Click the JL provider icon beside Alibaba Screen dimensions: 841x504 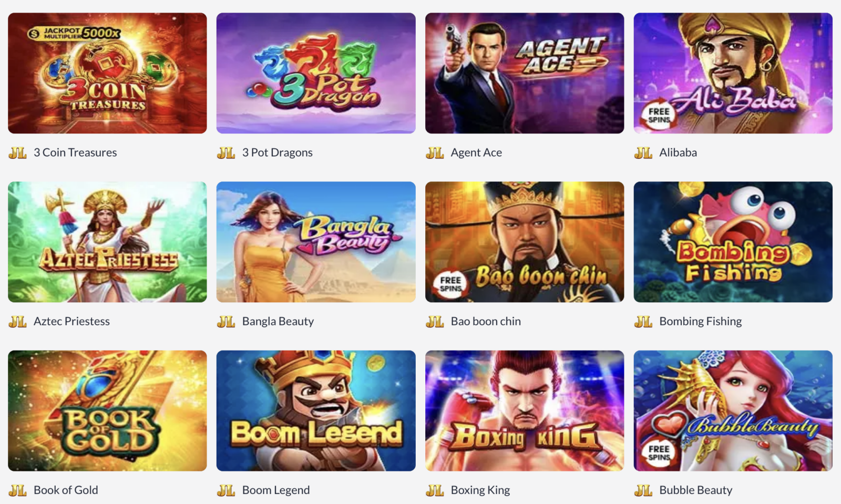[643, 153]
